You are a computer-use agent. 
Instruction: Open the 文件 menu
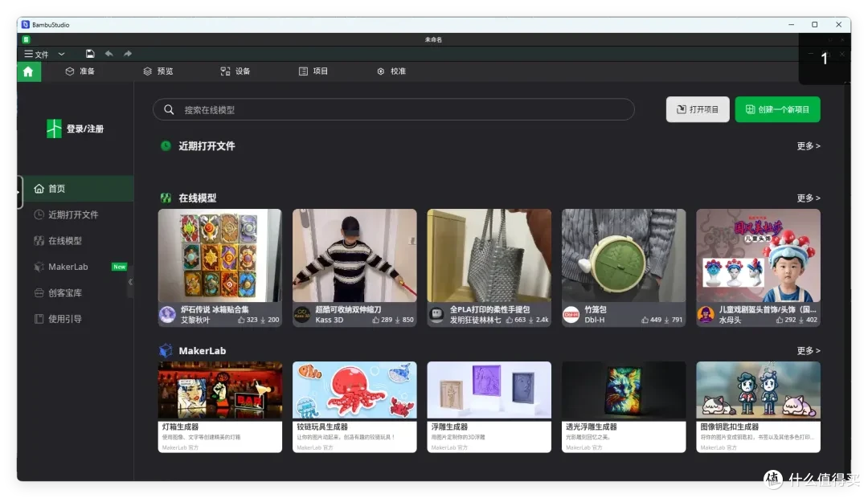coord(42,55)
